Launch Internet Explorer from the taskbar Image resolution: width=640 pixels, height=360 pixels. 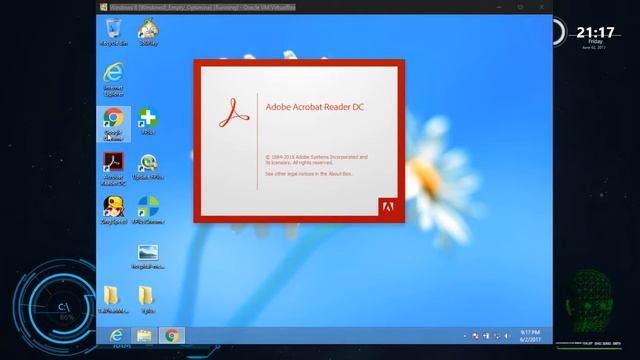[x=116, y=336]
